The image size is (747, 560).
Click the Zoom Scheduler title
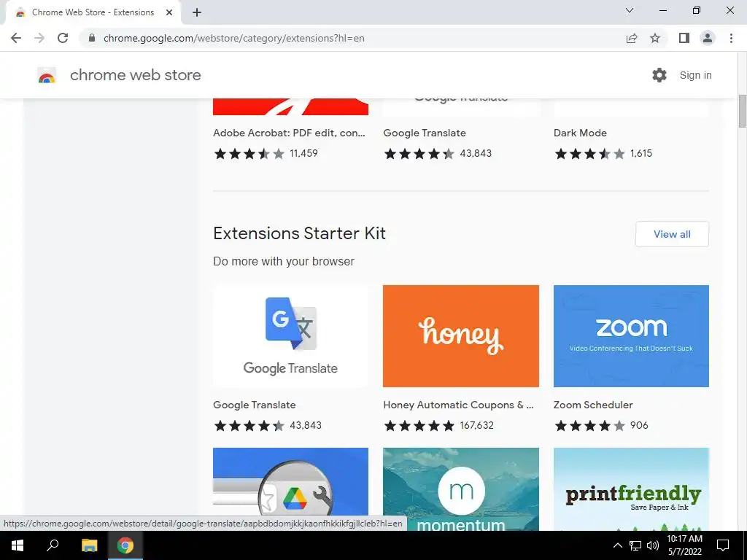pyautogui.click(x=593, y=405)
